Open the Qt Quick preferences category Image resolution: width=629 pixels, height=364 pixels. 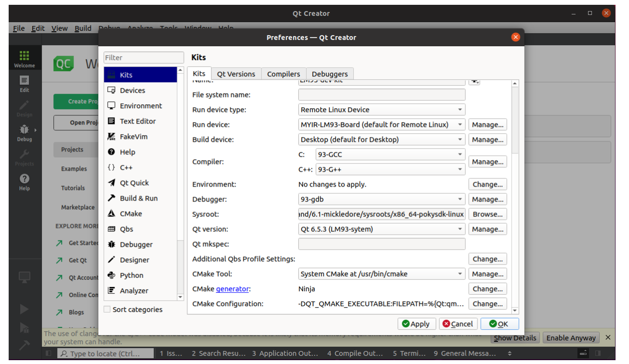coord(141,183)
